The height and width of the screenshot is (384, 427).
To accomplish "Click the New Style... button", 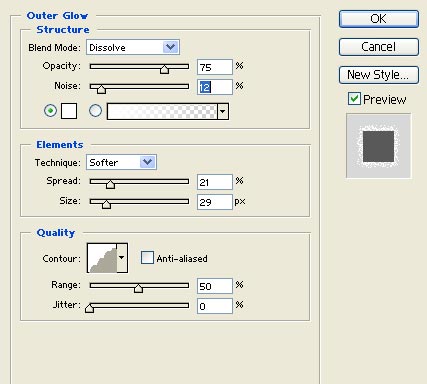I will (379, 75).
